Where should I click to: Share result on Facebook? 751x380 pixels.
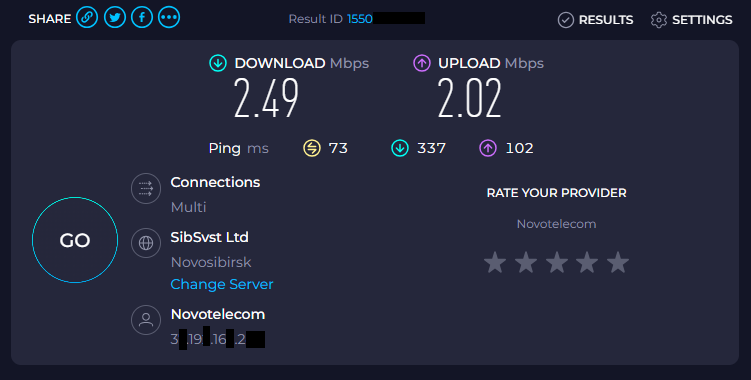click(x=142, y=18)
